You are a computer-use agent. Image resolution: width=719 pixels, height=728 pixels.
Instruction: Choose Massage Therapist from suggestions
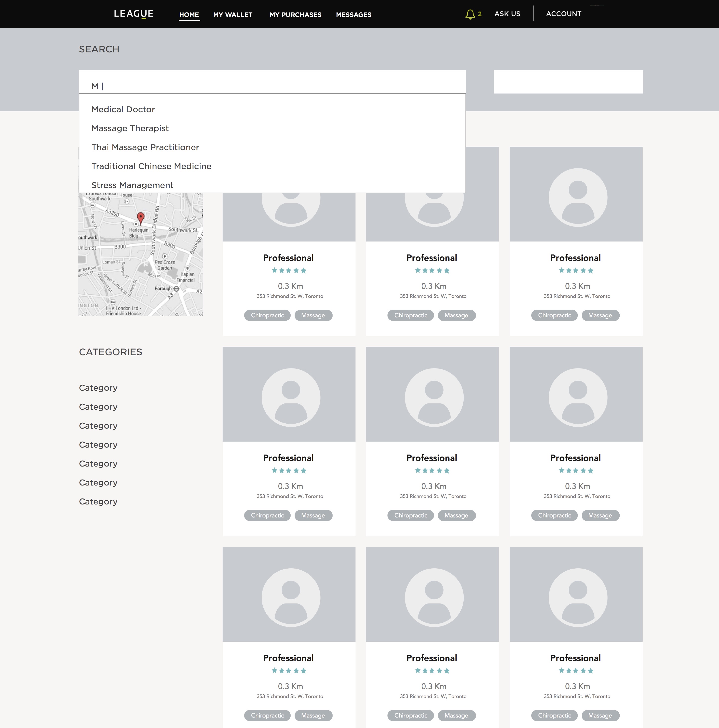130,128
